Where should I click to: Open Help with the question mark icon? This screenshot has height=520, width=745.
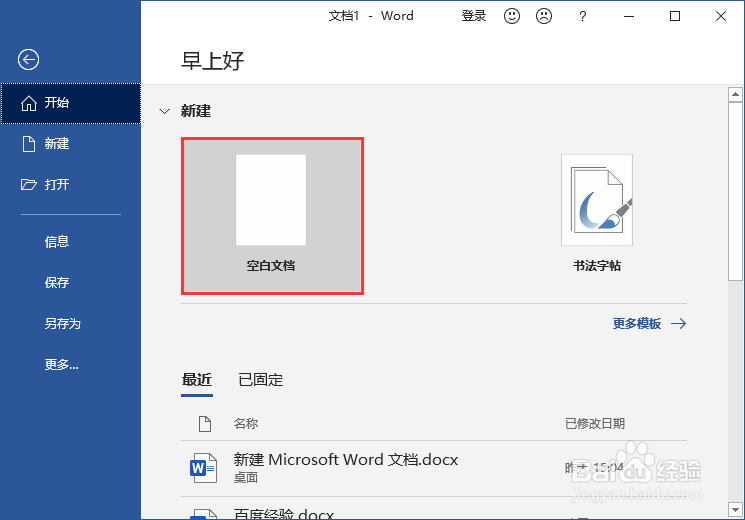tap(583, 17)
